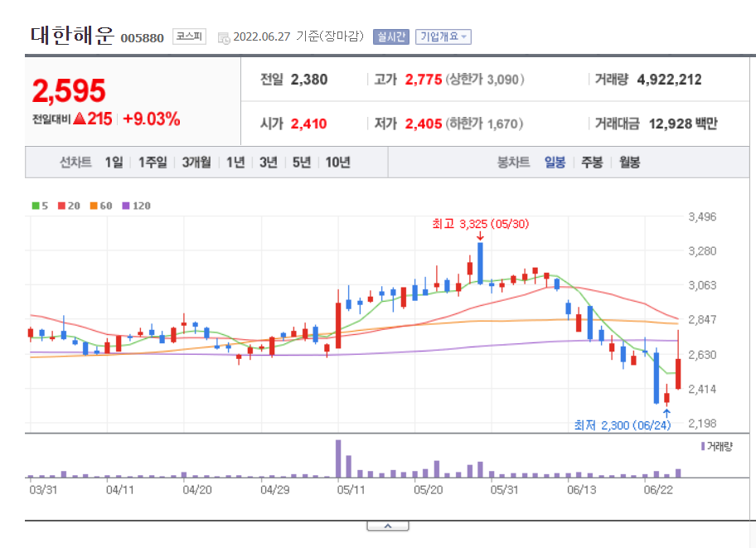This screenshot has height=548, width=756.
Task: Click the 상한가 3,090 upper limit text
Action: (485, 80)
